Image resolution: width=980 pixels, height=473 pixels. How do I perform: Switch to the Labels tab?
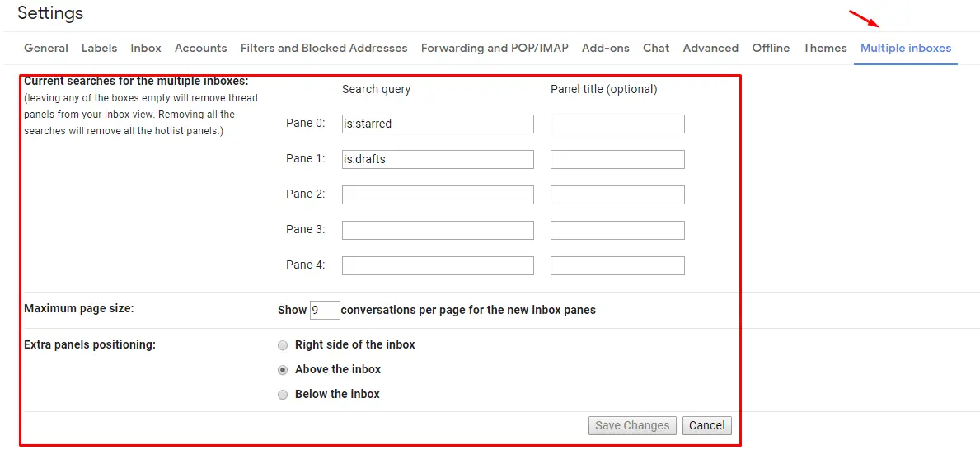(x=99, y=48)
